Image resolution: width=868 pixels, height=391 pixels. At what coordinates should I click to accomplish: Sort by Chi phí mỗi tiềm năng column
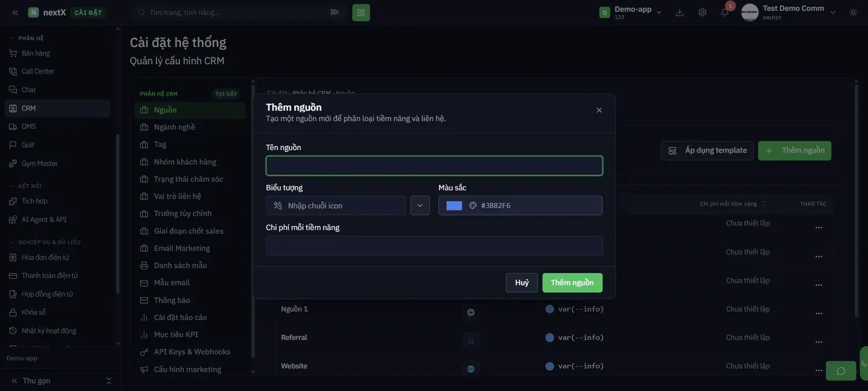click(733, 204)
